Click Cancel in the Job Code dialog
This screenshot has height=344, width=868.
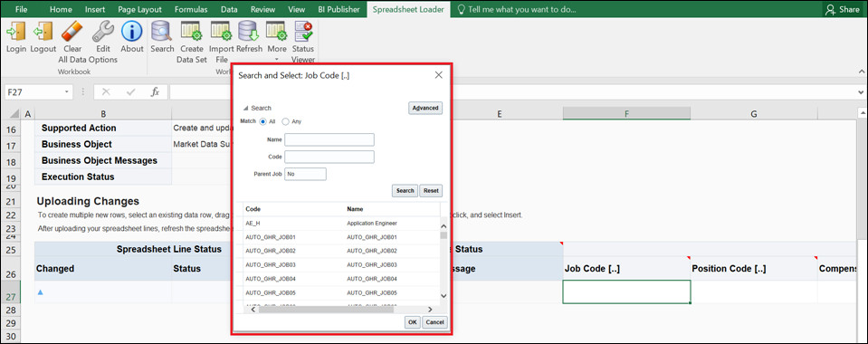pyautogui.click(x=434, y=322)
